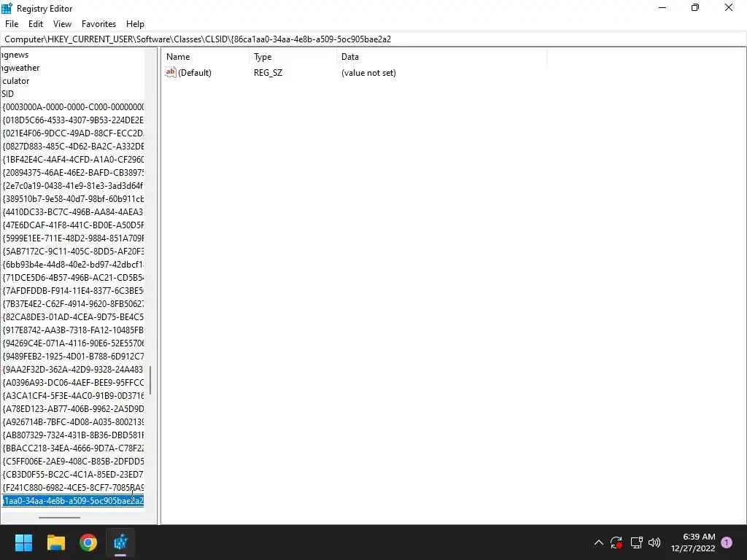Viewport: 747px width, 560px height.
Task: Click the tree pane vertical scrollbar thumb
Action: pyautogui.click(x=150, y=381)
